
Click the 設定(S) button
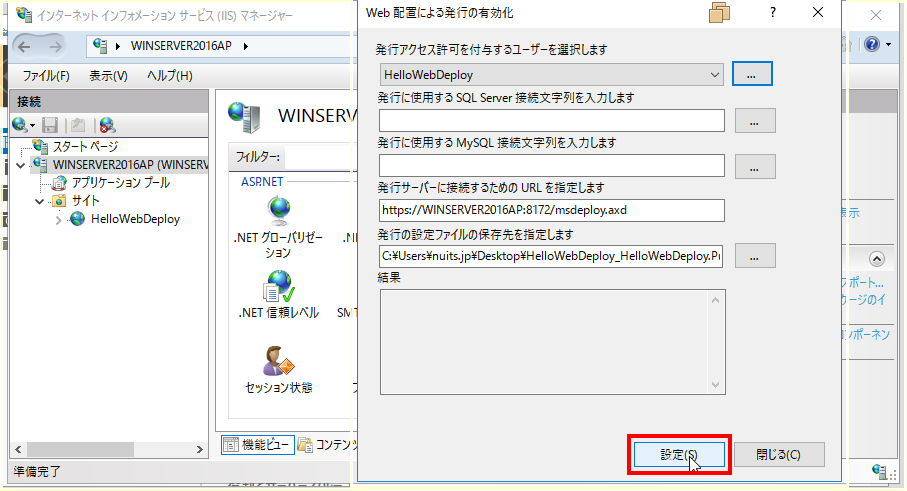tap(679, 455)
